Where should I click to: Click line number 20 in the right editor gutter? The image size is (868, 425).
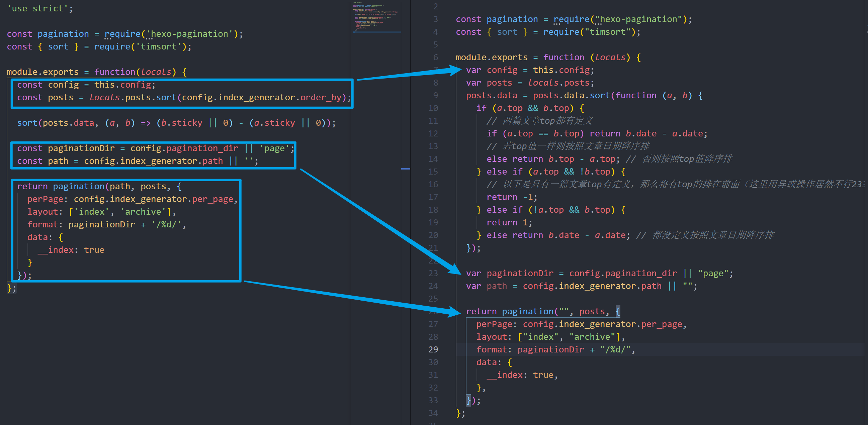433,235
